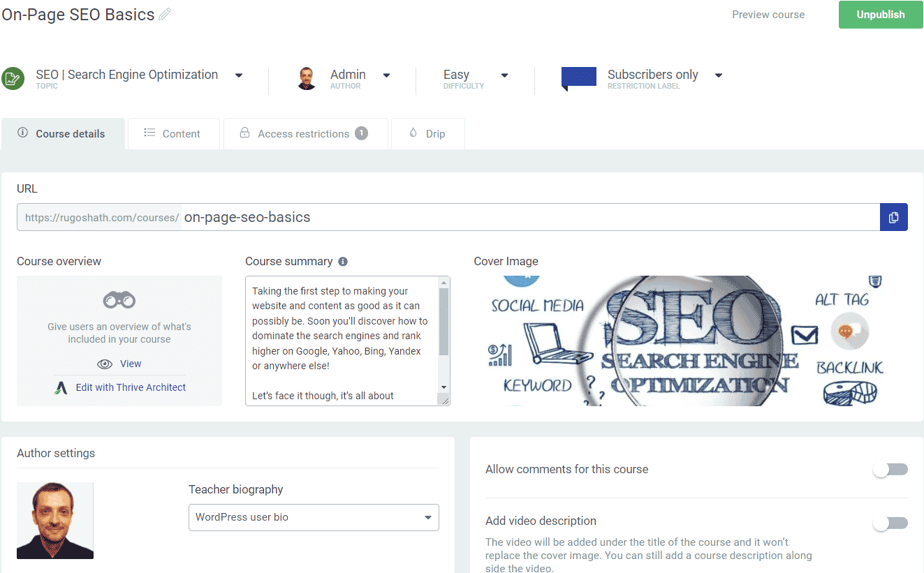Expand the SEO topic dropdown arrow
The image size is (924, 573).
coord(239,75)
